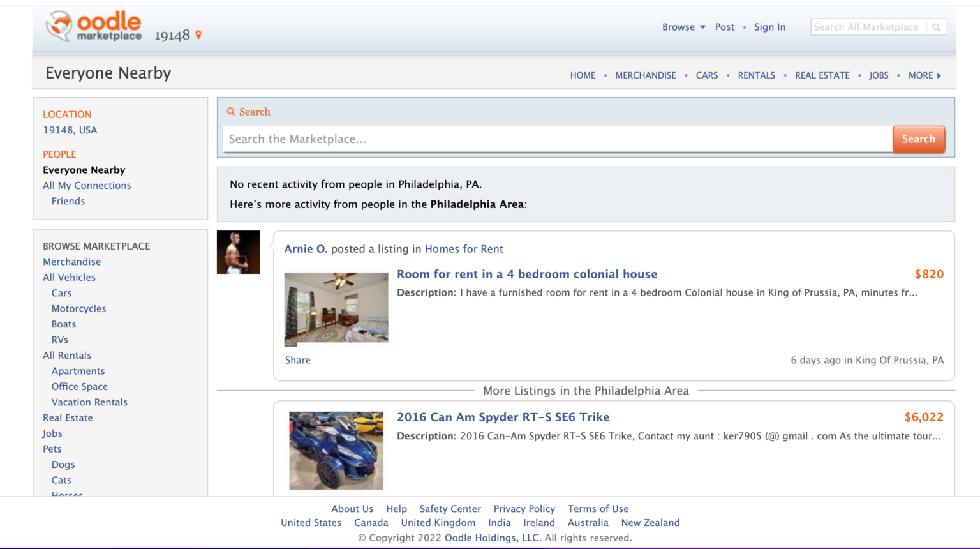Open Arnie O.'s profile picture
980x549 pixels.
[238, 252]
